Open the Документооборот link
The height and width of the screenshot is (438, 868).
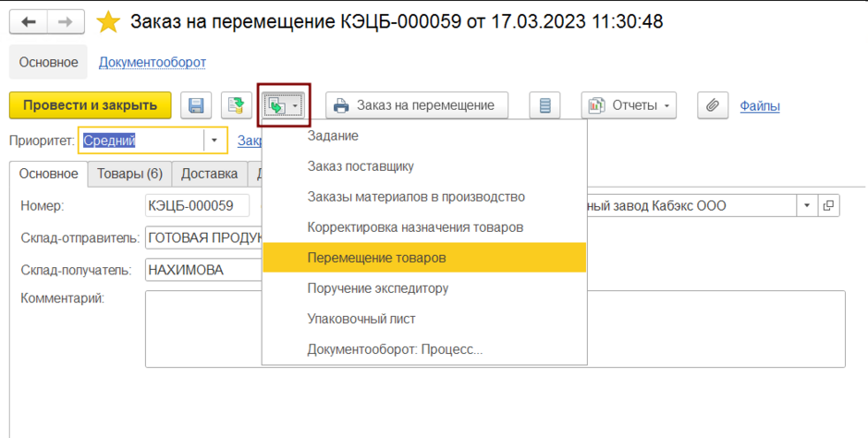pyautogui.click(x=153, y=63)
